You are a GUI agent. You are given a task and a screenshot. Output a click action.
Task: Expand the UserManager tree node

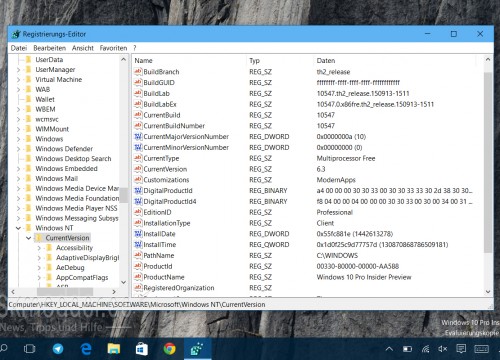[x=18, y=70]
